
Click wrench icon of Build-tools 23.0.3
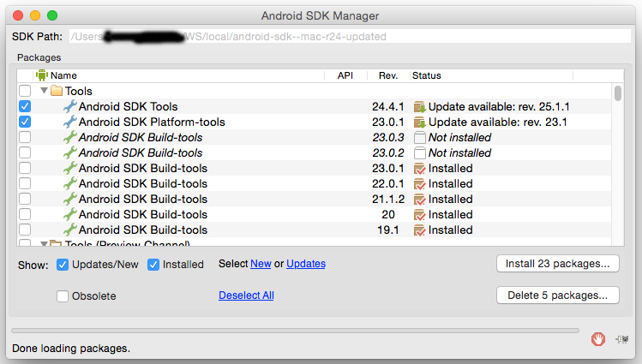70,137
